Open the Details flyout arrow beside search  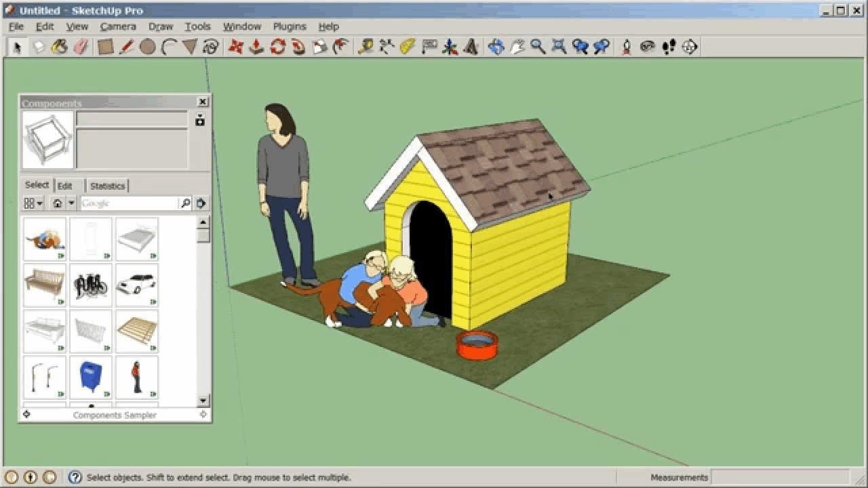201,203
